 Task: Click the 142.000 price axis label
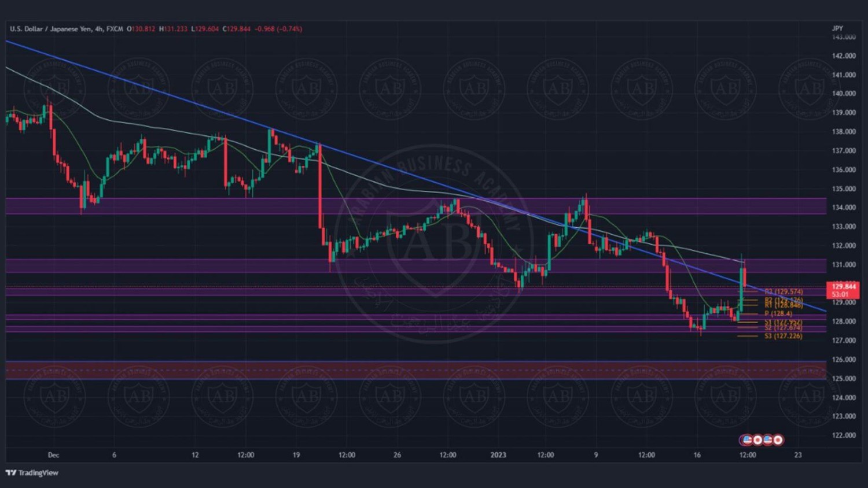844,56
